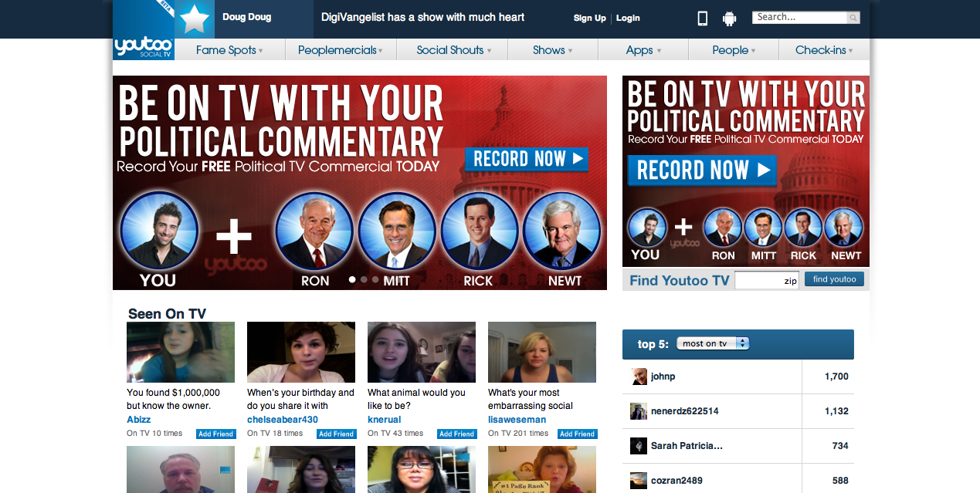Visit the knerual profile link
This screenshot has width=980, height=493.
(385, 420)
